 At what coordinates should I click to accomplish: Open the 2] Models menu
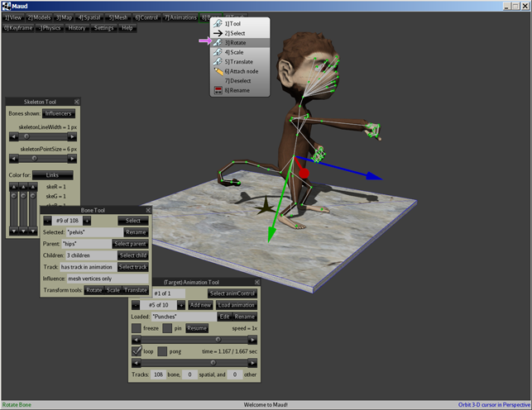point(39,17)
